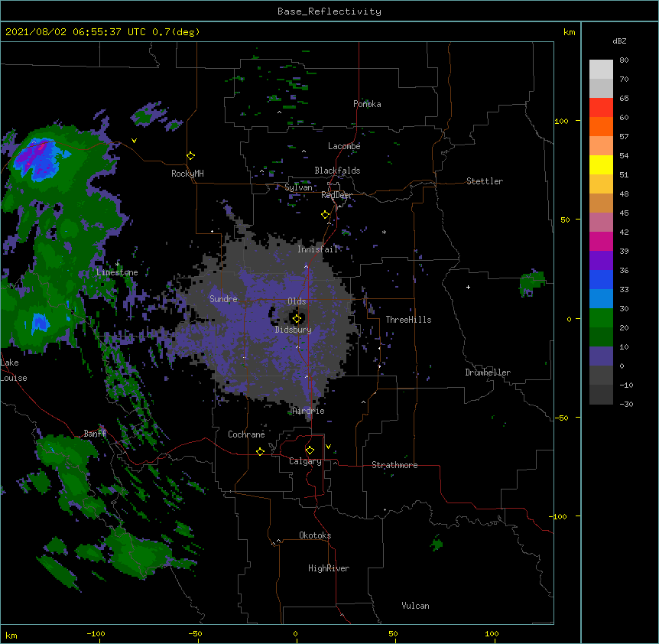Screen dimensions: 659x644
Task: Click the HighRiver label
Action: [329, 568]
